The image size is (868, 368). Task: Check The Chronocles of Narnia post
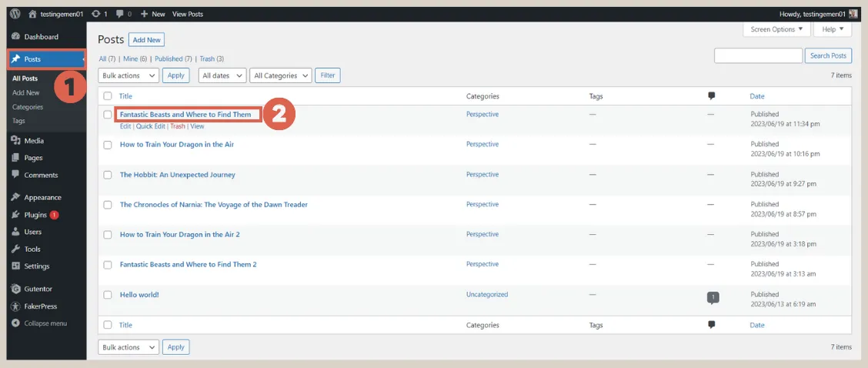108,205
